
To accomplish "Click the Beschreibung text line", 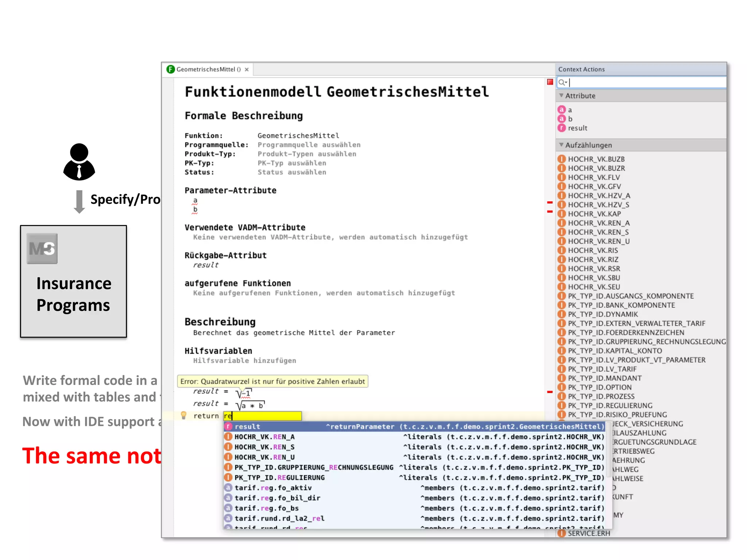I will click(x=294, y=332).
